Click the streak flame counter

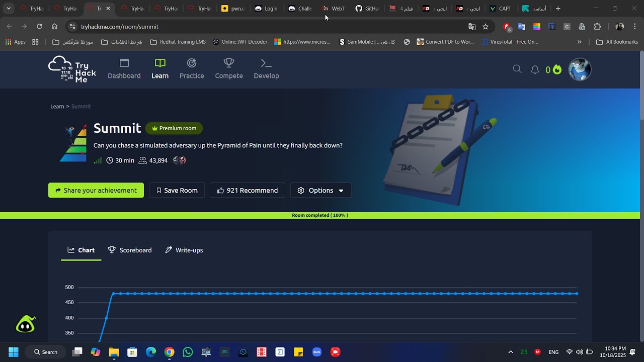pyautogui.click(x=553, y=70)
